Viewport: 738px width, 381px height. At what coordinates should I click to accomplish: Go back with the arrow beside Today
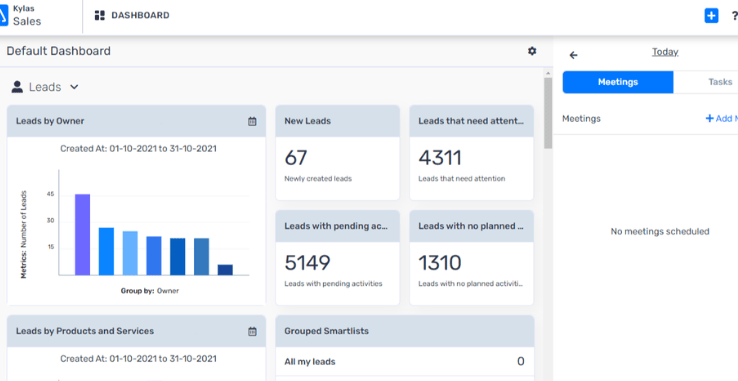pyautogui.click(x=573, y=55)
